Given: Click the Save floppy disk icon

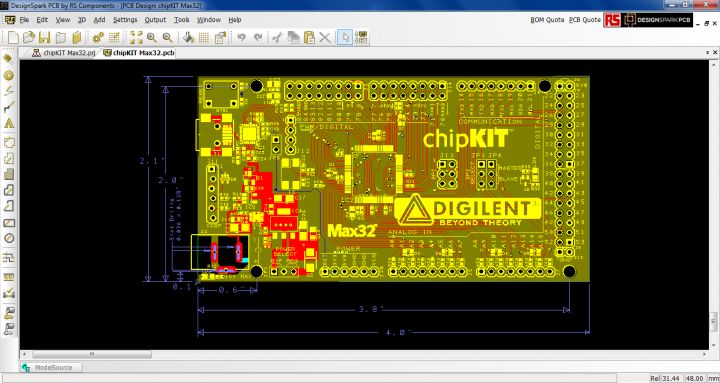Looking at the screenshot, I should pyautogui.click(x=45, y=37).
